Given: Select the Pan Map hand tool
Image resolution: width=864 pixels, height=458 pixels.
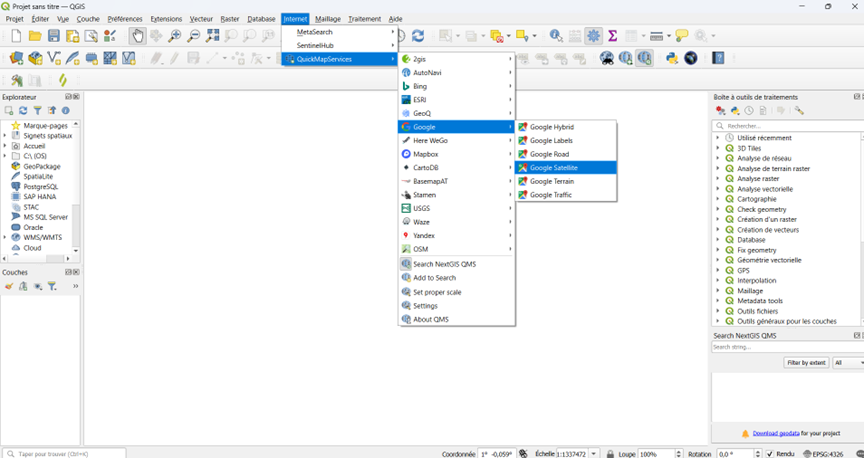Looking at the screenshot, I should 137,36.
